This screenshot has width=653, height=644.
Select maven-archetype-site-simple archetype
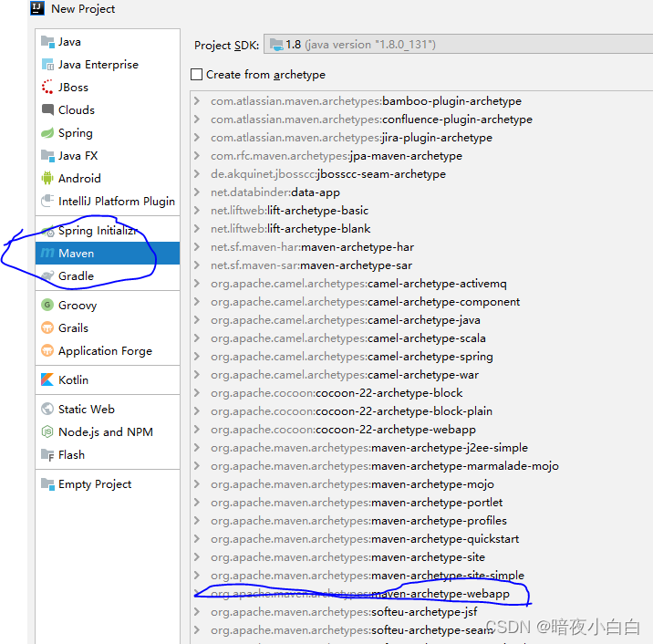pos(368,576)
